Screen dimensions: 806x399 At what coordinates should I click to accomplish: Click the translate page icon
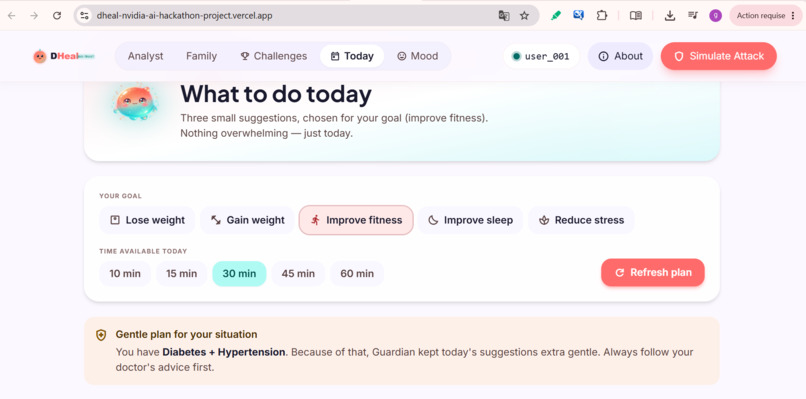point(504,15)
